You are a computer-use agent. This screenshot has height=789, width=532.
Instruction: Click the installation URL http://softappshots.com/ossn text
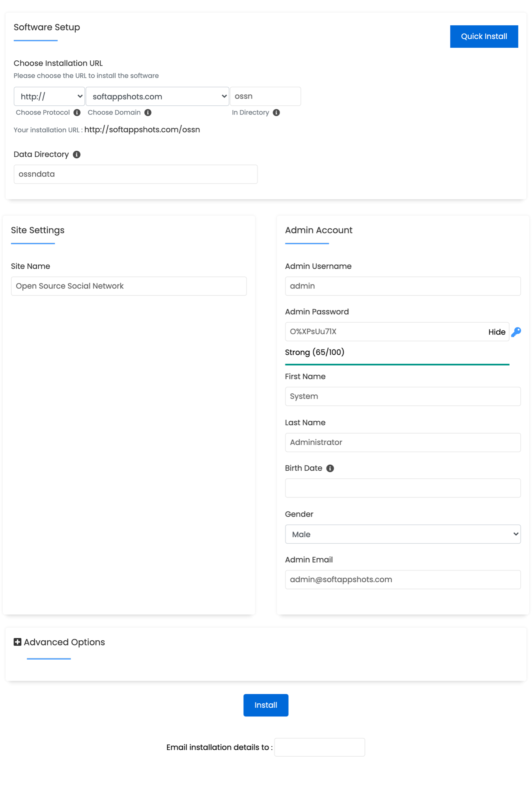(142, 129)
